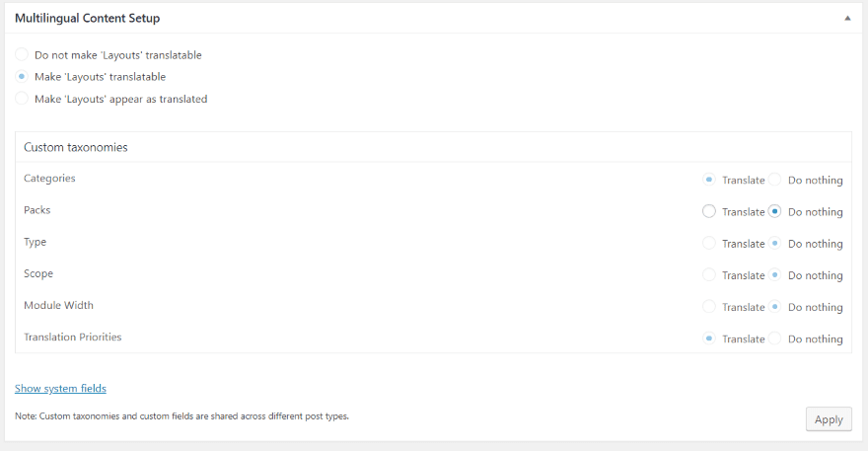This screenshot has height=451, width=868.
Task: Set Type taxonomy to Do nothing
Action: pos(774,243)
